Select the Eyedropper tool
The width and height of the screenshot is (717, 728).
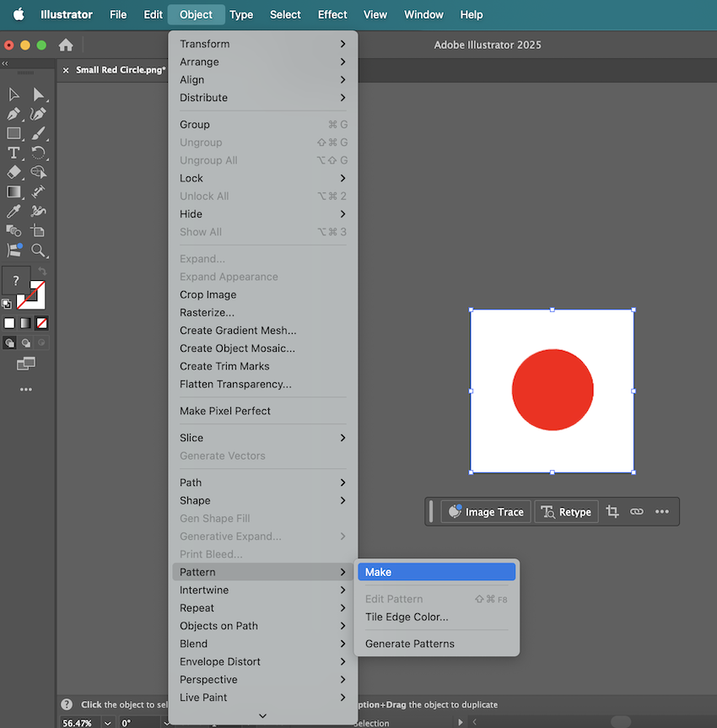[13, 210]
